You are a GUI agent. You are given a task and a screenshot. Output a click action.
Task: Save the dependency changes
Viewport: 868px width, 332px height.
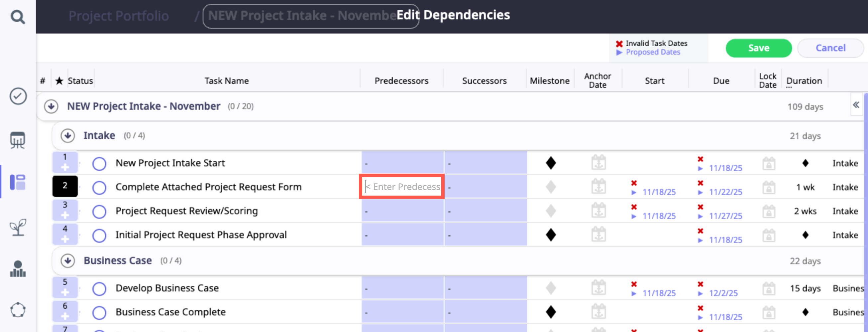tap(758, 48)
